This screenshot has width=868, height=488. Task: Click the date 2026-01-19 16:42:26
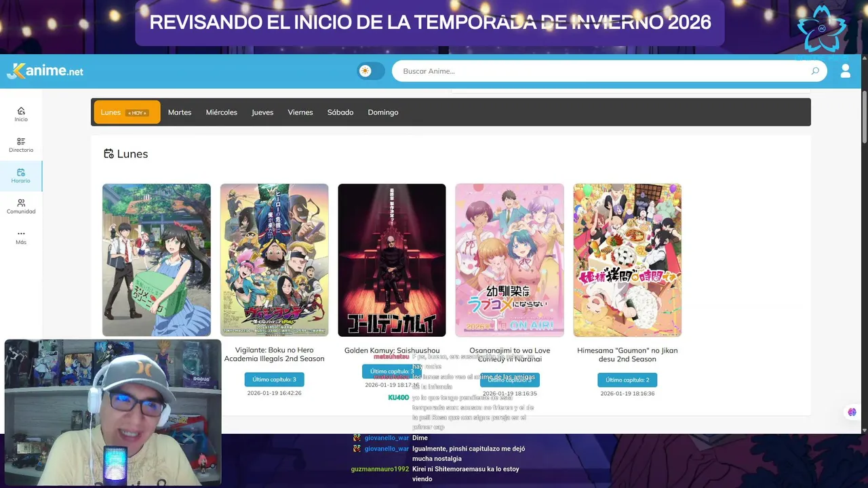274,393
